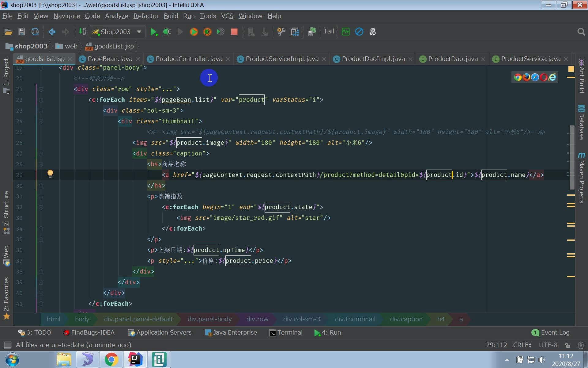This screenshot has width=588, height=368.
Task: Toggle fold marker on line 22 forEach
Action: point(41,100)
